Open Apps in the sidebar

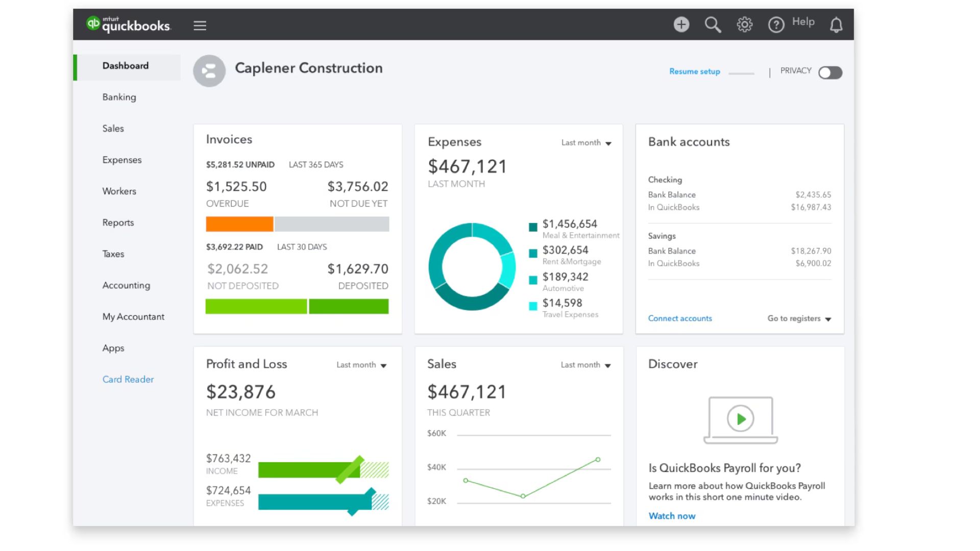(113, 348)
